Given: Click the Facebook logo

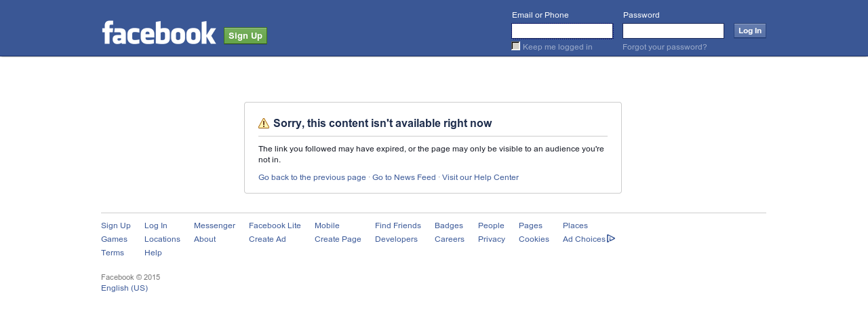Looking at the screenshot, I should point(159,33).
